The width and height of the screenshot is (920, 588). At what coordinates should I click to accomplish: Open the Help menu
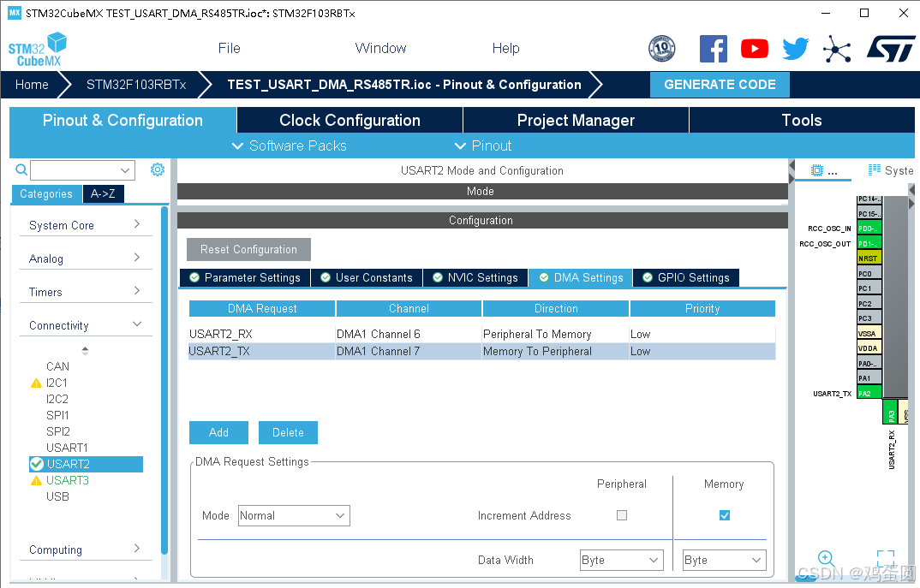point(505,48)
